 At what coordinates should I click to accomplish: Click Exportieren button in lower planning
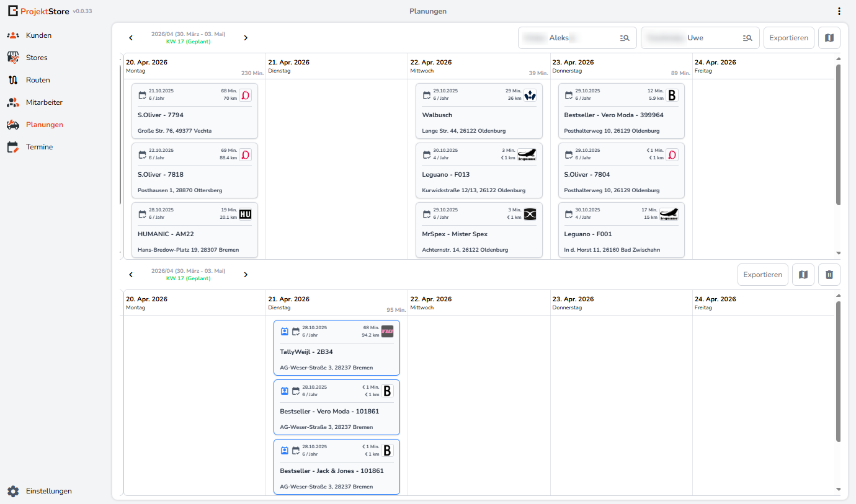coord(762,275)
